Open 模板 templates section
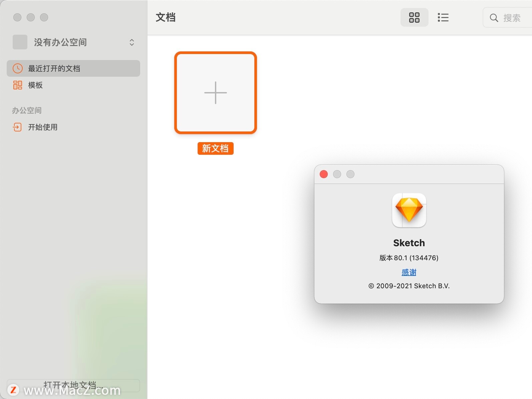 click(73, 85)
